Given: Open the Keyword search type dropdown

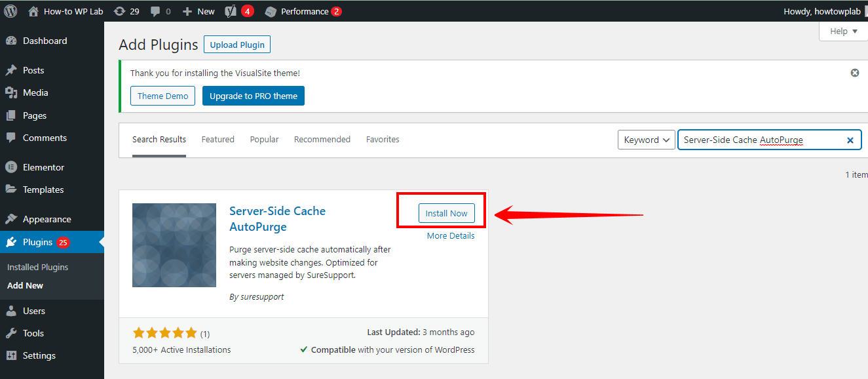Looking at the screenshot, I should (x=647, y=140).
